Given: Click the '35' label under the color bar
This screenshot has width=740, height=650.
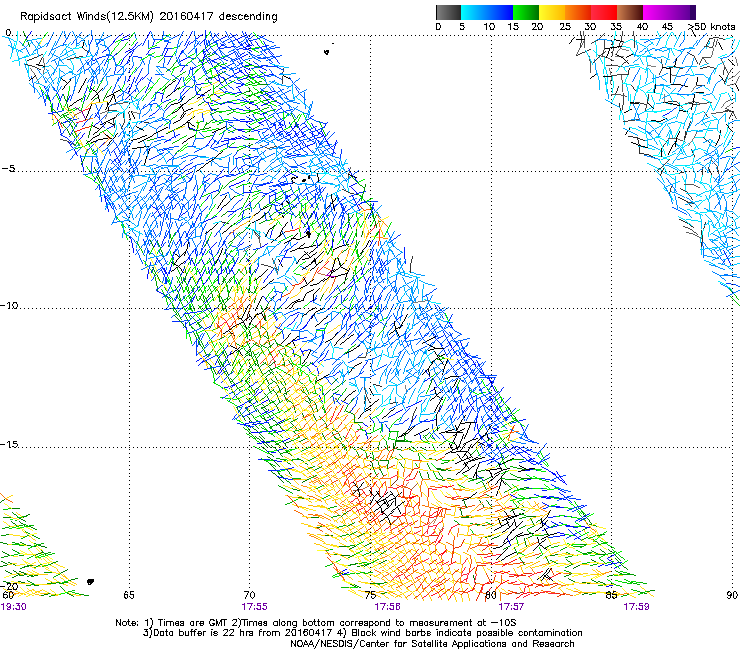Looking at the screenshot, I should click(x=616, y=27).
